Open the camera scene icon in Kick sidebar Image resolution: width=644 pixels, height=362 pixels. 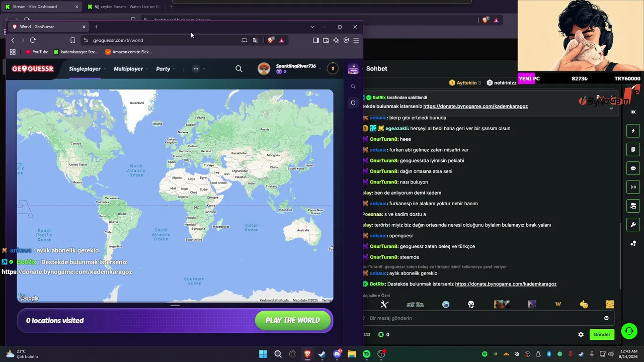coord(633,206)
